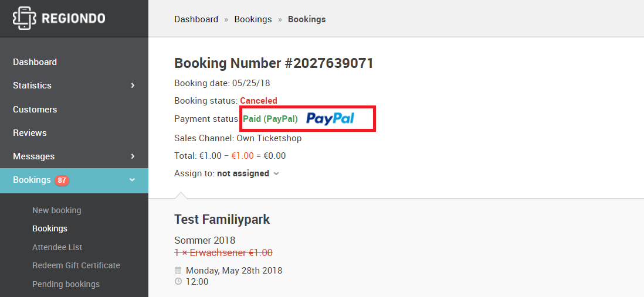Click Dashboard breadcrumb link
Image resolution: width=644 pixels, height=297 pixels.
tap(196, 19)
